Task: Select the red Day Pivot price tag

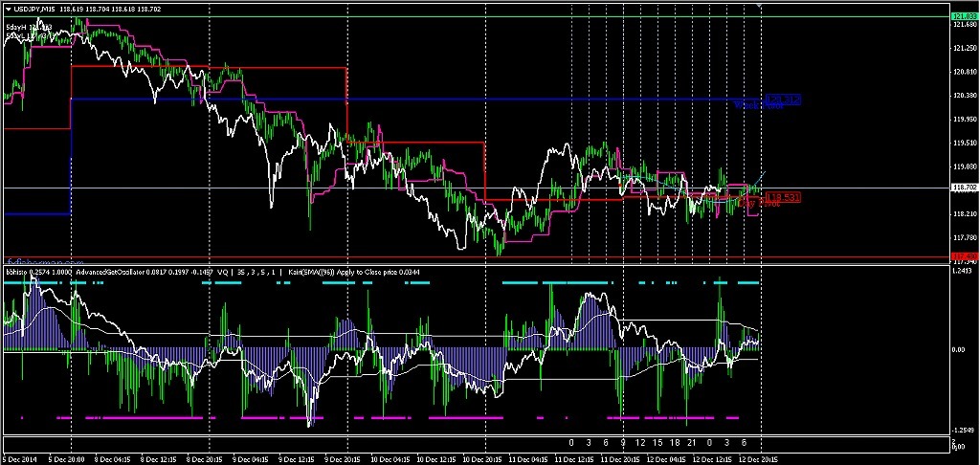Action: 782,197
